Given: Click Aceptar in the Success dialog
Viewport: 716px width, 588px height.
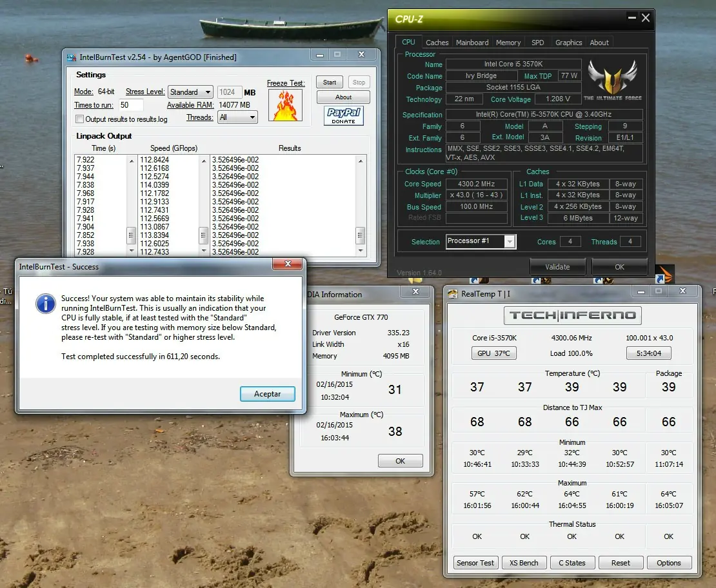Looking at the screenshot, I should pos(268,394).
